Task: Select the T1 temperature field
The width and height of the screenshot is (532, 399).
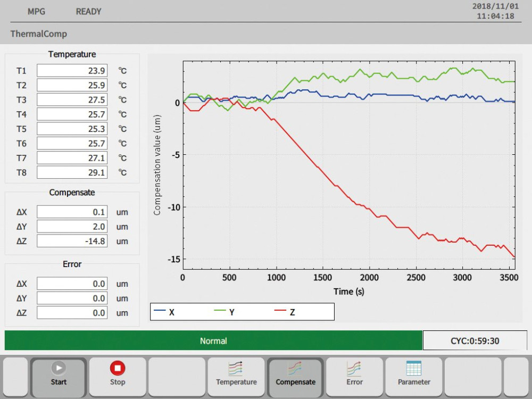Action: (x=72, y=71)
